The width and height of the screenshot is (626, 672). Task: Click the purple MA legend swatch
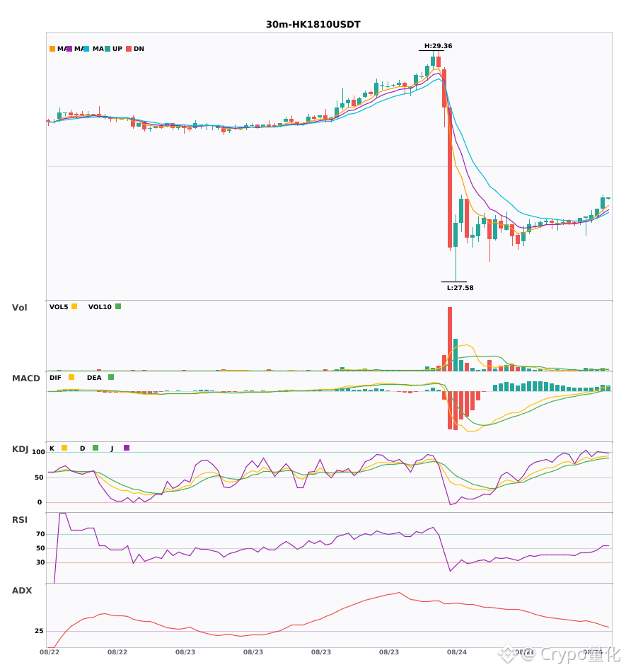[x=69, y=49]
